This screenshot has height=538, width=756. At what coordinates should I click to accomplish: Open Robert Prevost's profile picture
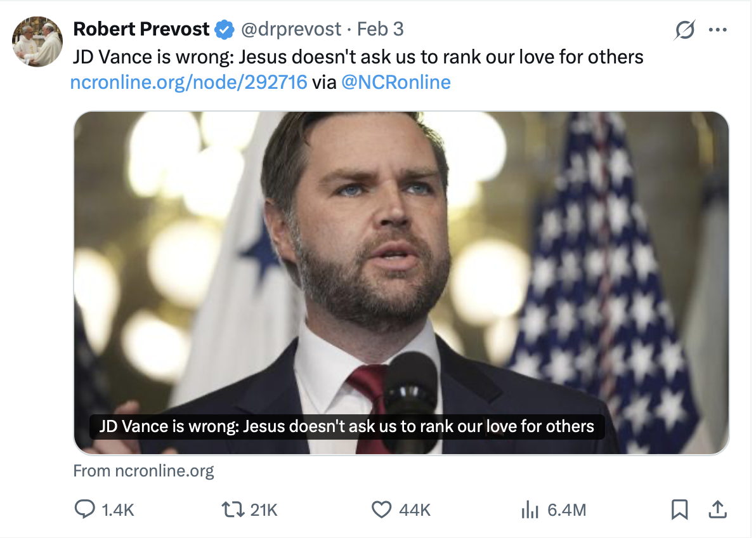[37, 41]
